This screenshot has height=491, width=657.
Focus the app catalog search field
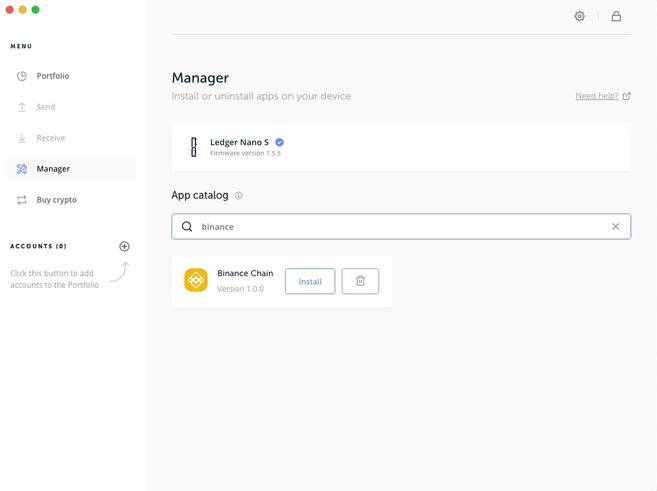tap(400, 227)
